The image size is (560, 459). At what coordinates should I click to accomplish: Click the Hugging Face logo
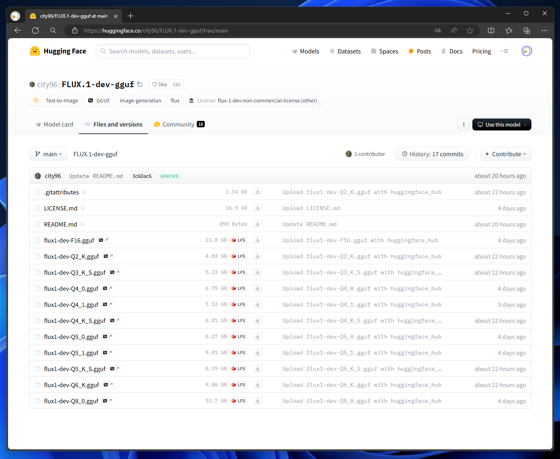[x=58, y=51]
